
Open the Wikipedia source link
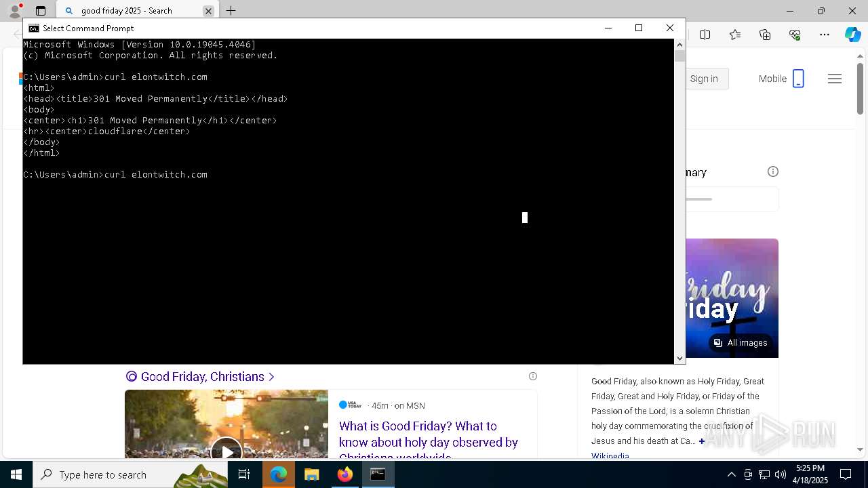(x=610, y=456)
